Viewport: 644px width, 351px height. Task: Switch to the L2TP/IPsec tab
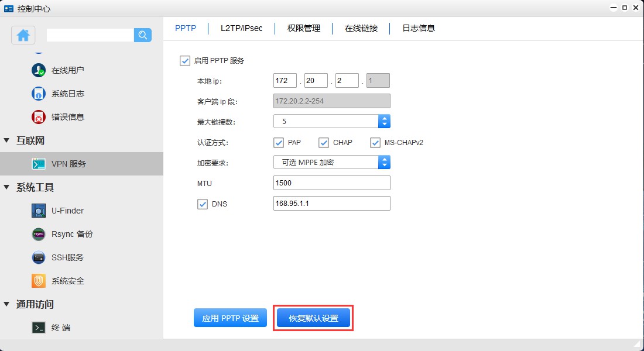pos(241,27)
